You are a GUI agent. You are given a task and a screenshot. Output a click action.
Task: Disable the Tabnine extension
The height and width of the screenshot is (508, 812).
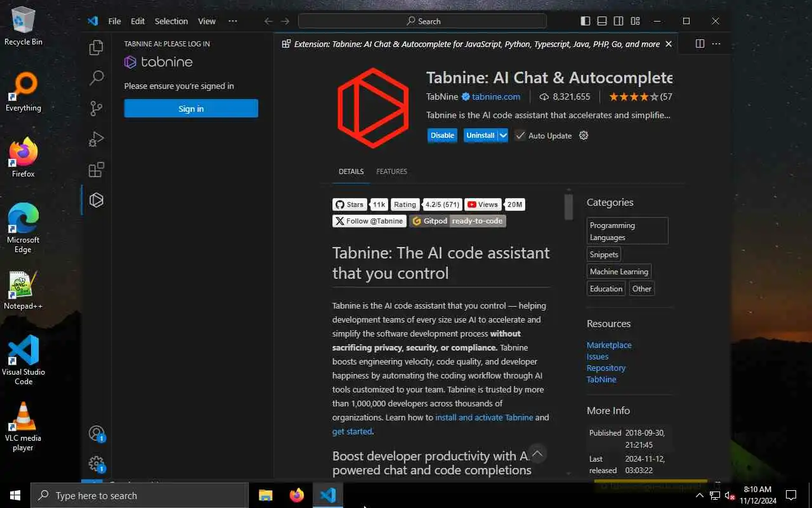coord(442,135)
